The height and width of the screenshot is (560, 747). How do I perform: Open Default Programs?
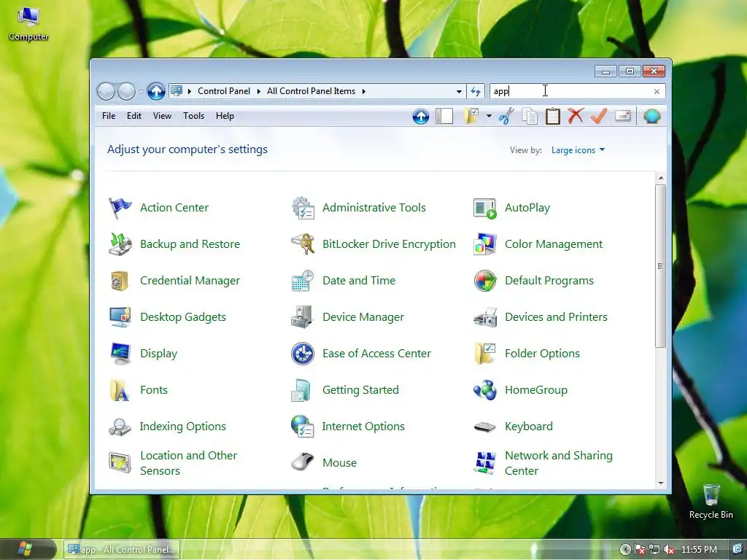click(x=533, y=281)
